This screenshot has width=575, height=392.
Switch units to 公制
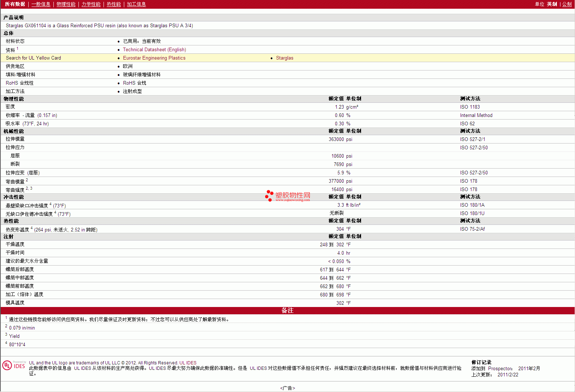pos(567,4)
